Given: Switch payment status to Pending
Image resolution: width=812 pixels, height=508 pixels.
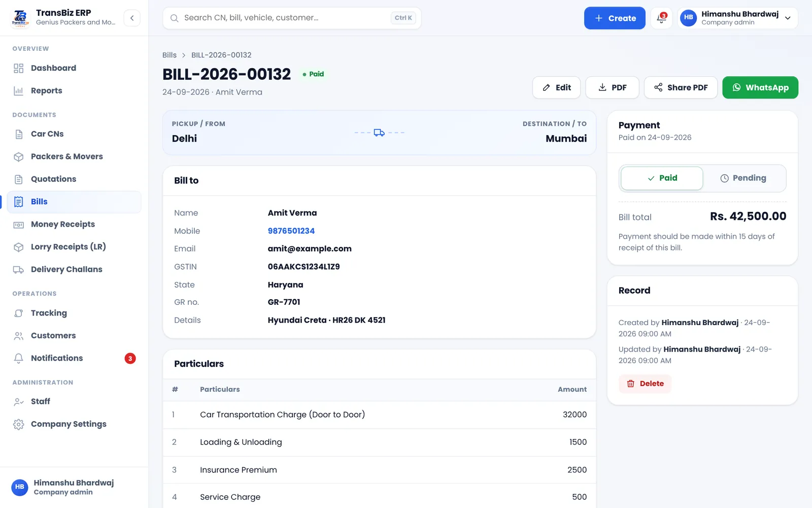Looking at the screenshot, I should coord(743,178).
